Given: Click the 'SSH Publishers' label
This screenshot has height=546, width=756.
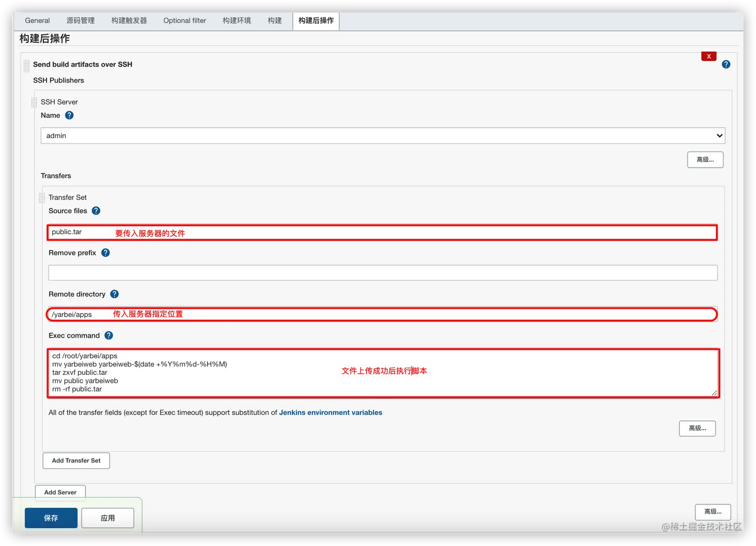Looking at the screenshot, I should pos(58,80).
